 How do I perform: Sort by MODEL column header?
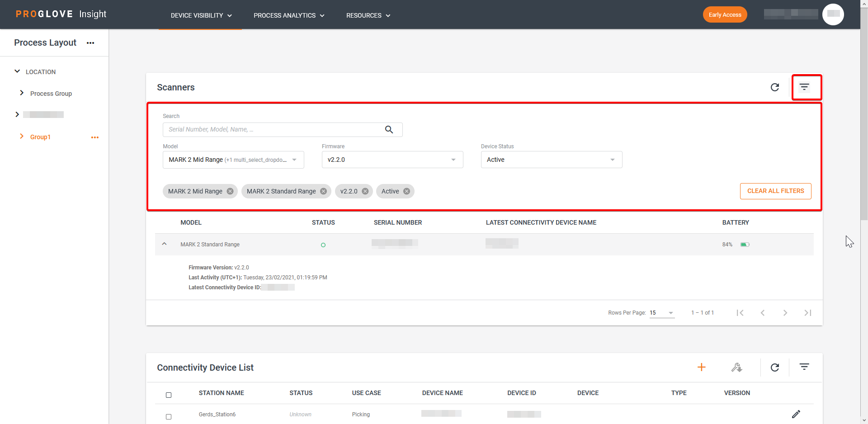pos(191,222)
